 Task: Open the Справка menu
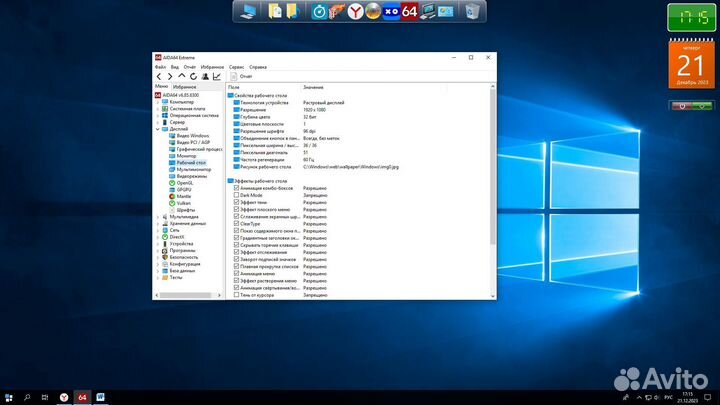pyautogui.click(x=258, y=67)
